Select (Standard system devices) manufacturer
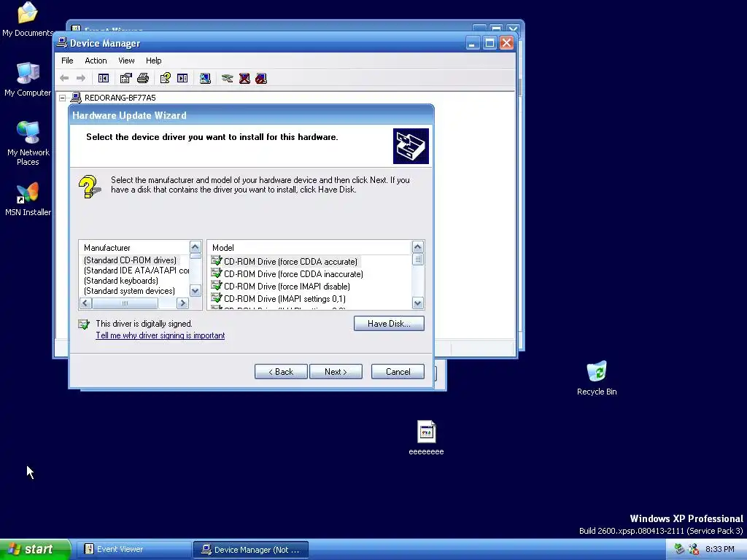747x560 pixels. coord(129,291)
